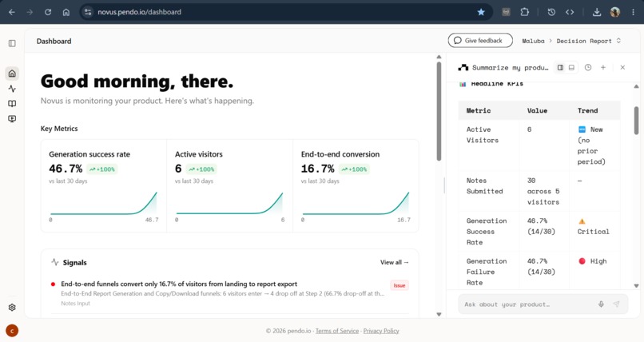Open chat history clock icon
Screen dimensions: 644x342
(588, 67)
